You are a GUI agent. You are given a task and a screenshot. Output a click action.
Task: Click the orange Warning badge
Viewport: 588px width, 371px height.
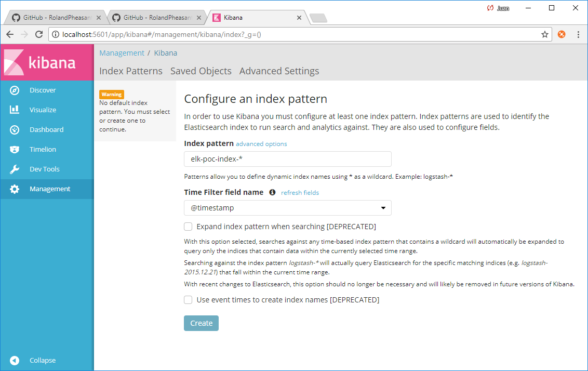111,95
